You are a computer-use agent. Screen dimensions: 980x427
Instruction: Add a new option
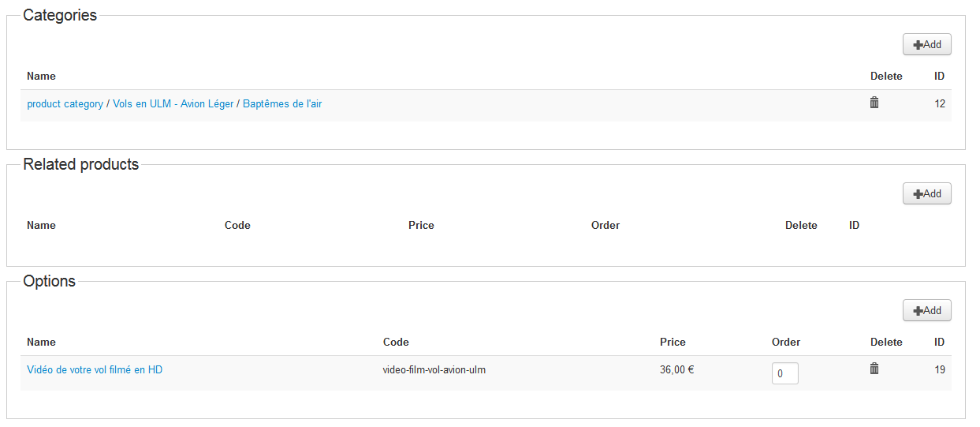coord(926,311)
